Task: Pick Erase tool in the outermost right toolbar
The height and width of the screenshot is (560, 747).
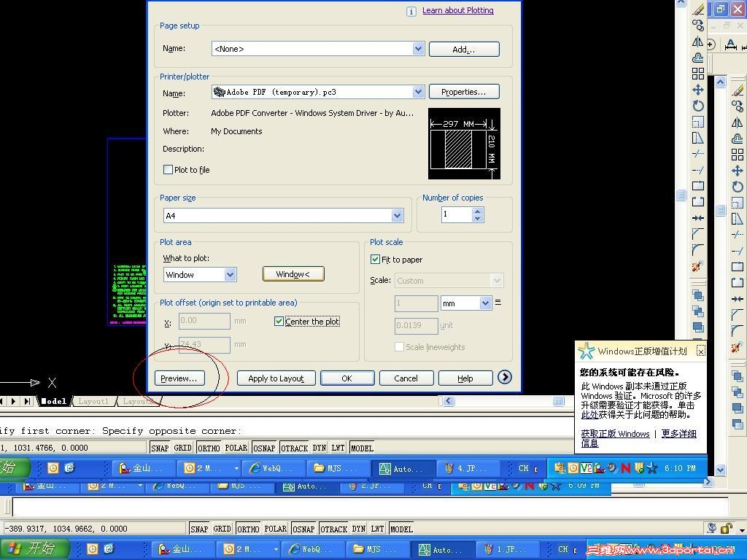Action: [x=738, y=90]
